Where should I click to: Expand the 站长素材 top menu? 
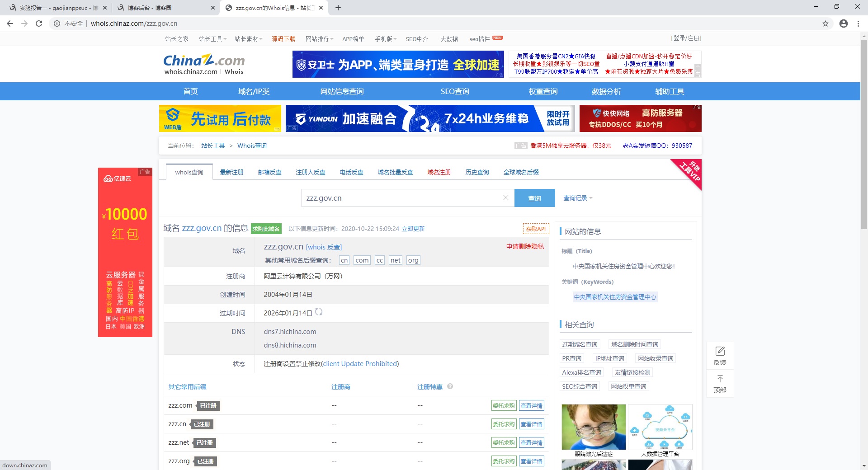(249, 39)
